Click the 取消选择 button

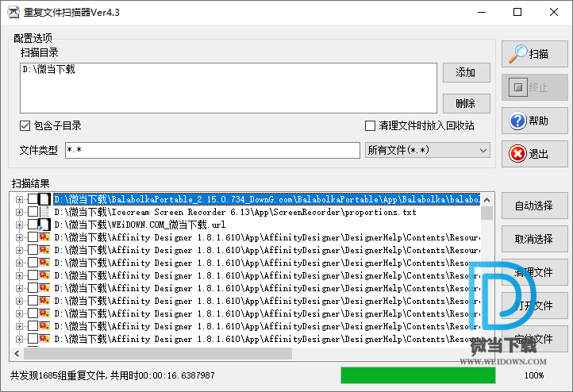tap(534, 239)
